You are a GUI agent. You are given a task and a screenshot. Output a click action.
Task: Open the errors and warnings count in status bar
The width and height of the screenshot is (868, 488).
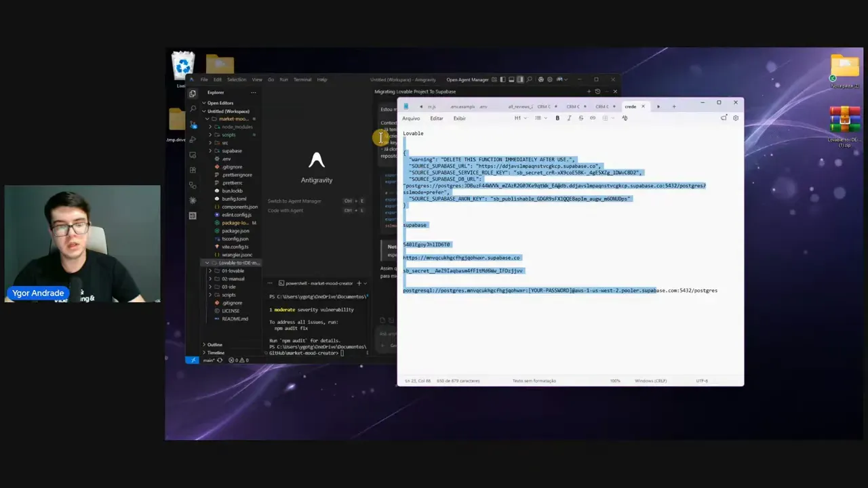pyautogui.click(x=238, y=360)
